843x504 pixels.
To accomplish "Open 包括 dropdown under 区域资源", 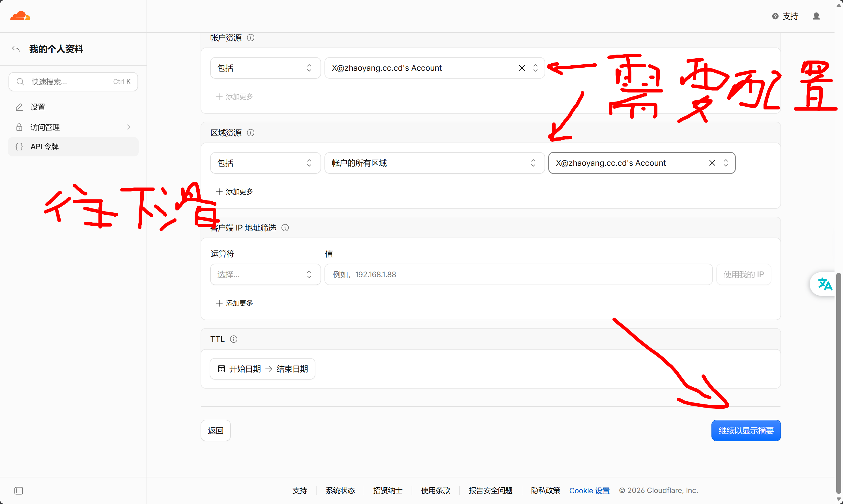I will (x=265, y=163).
